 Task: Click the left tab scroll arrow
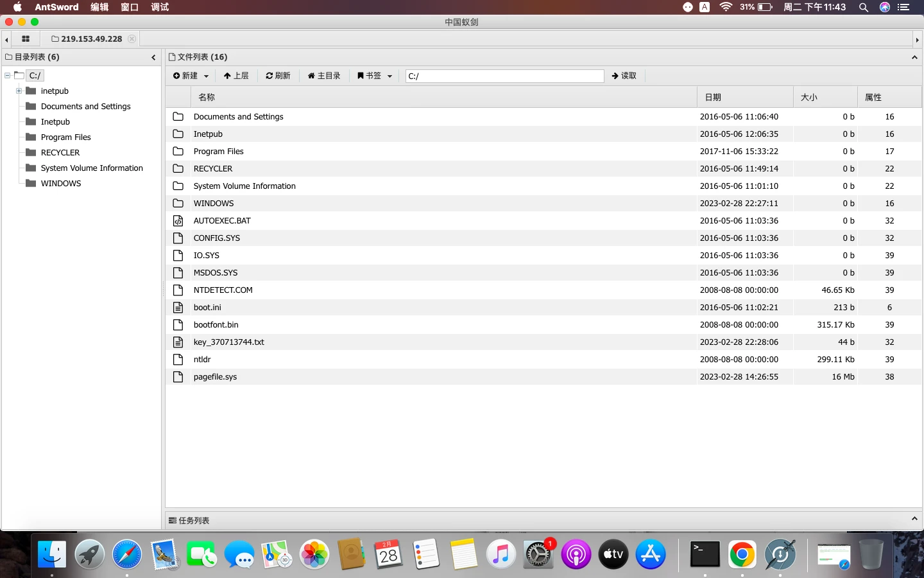[6, 39]
